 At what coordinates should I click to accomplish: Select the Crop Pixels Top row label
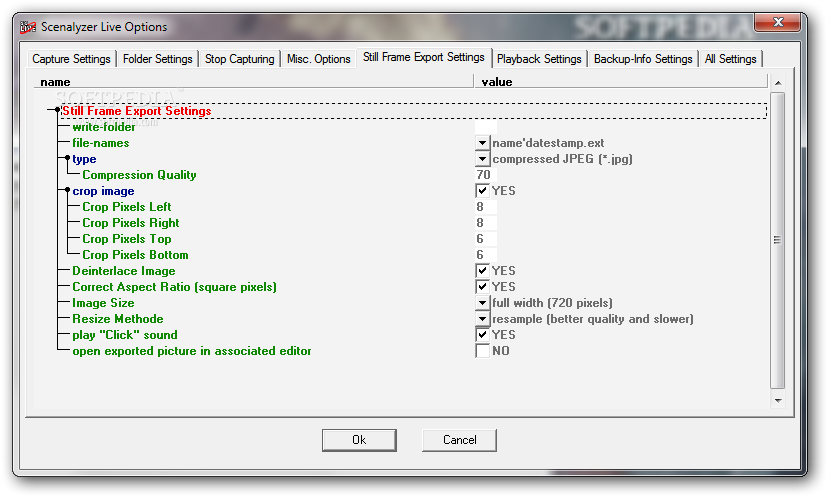(127, 239)
